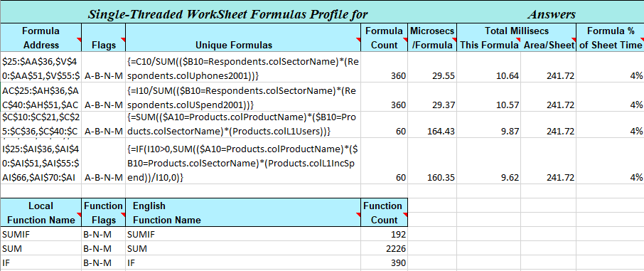Select the 'Flags' header in the formulas table
The height and width of the screenshot is (271, 644).
pos(104,38)
